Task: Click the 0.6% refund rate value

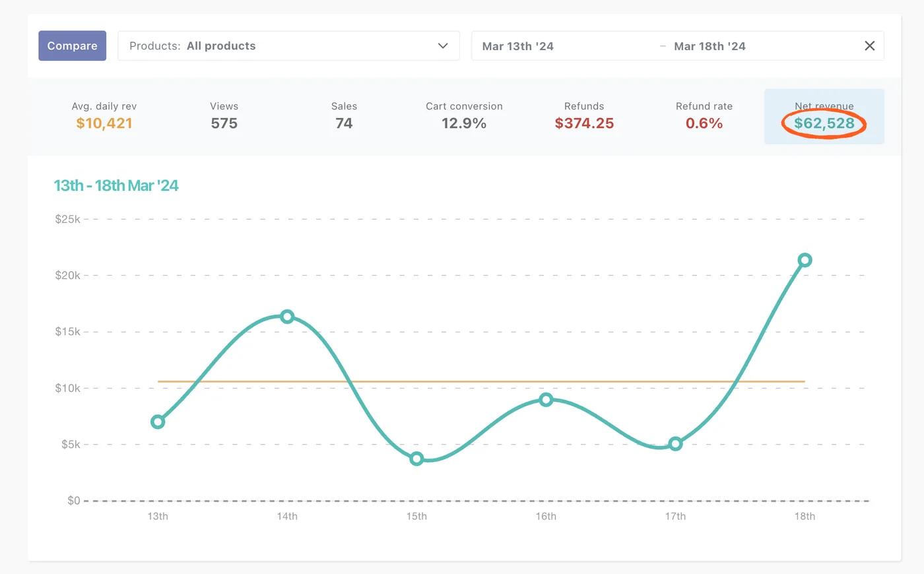Action: click(704, 123)
